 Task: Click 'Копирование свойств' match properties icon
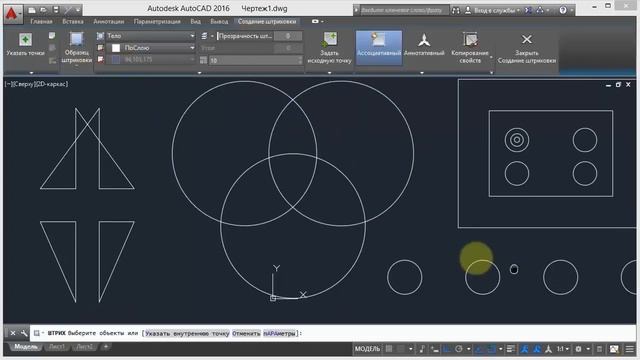pos(470,40)
